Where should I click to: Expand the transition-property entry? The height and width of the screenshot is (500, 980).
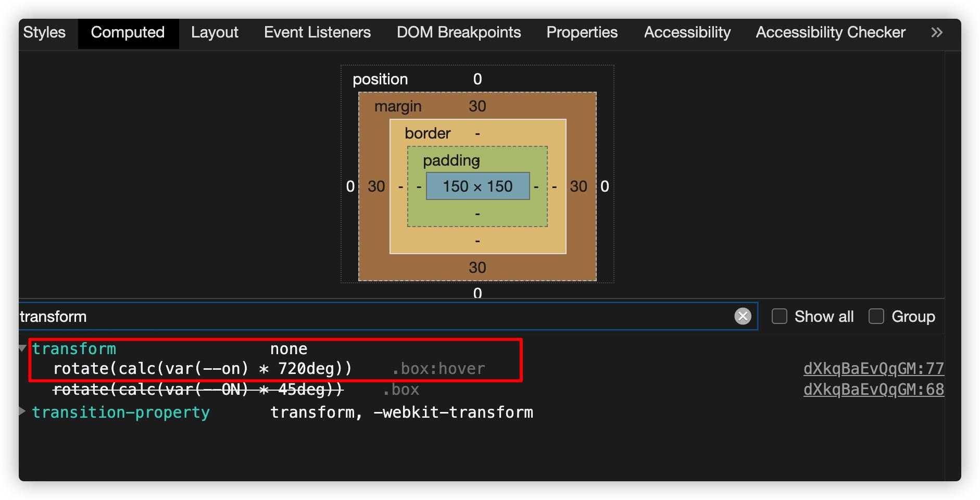point(22,411)
